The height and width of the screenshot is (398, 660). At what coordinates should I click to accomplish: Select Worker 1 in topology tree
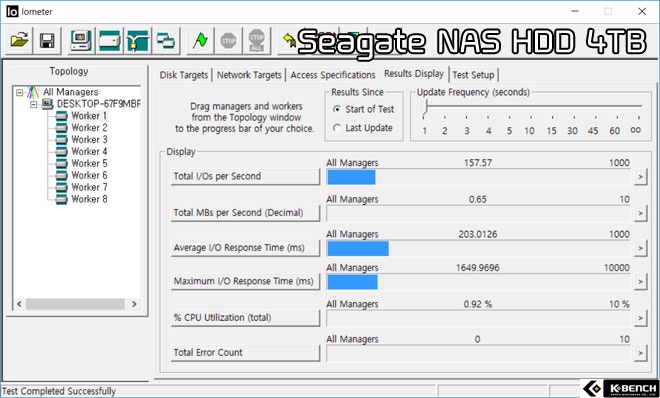[89, 116]
